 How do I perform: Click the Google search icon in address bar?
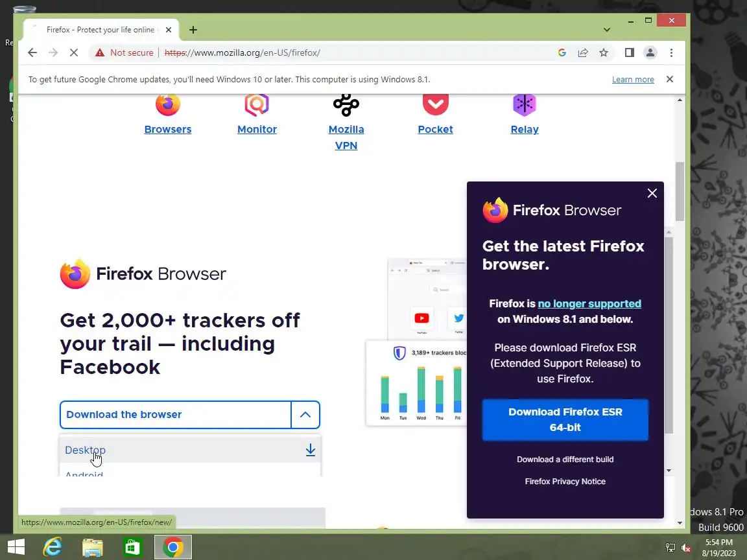(562, 53)
